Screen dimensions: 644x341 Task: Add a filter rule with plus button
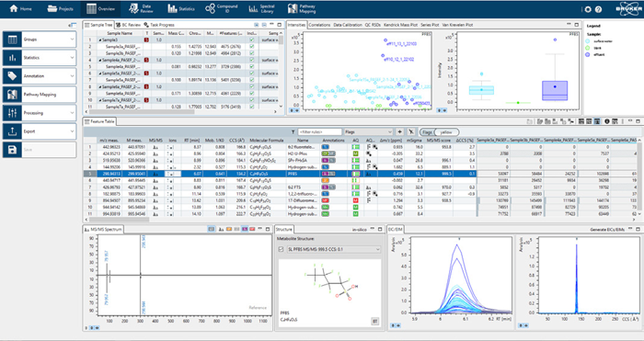[399, 132]
